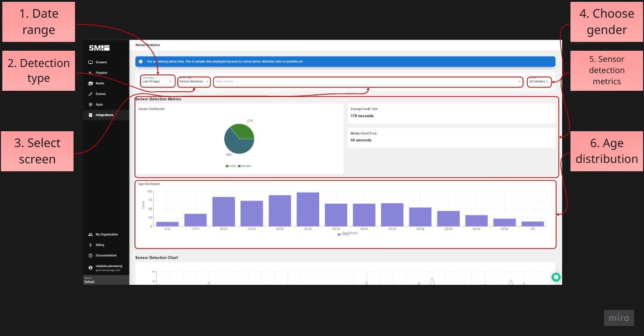The height and width of the screenshot is (336, 644).
Task: Click the 22-25 age axis label
Action: pos(252,229)
